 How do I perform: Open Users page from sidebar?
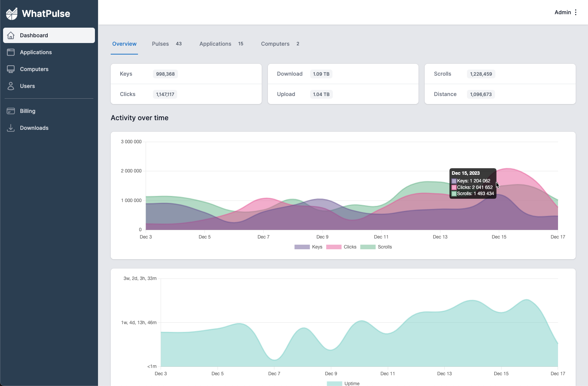(27, 86)
